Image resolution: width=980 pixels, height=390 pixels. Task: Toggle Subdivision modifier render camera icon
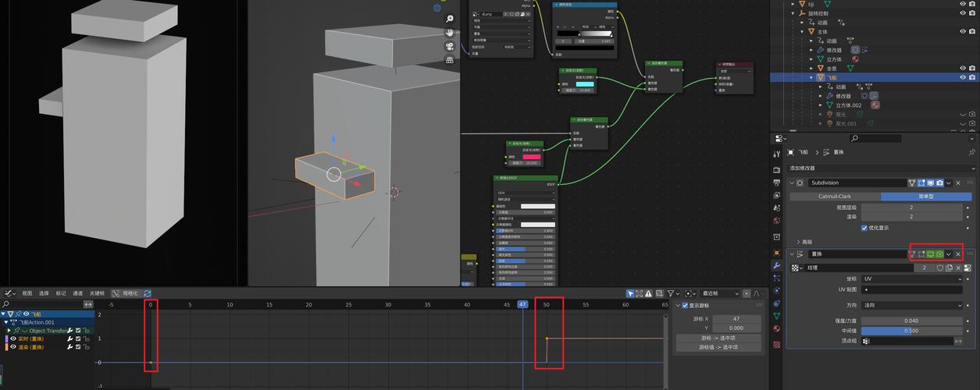pyautogui.click(x=939, y=183)
